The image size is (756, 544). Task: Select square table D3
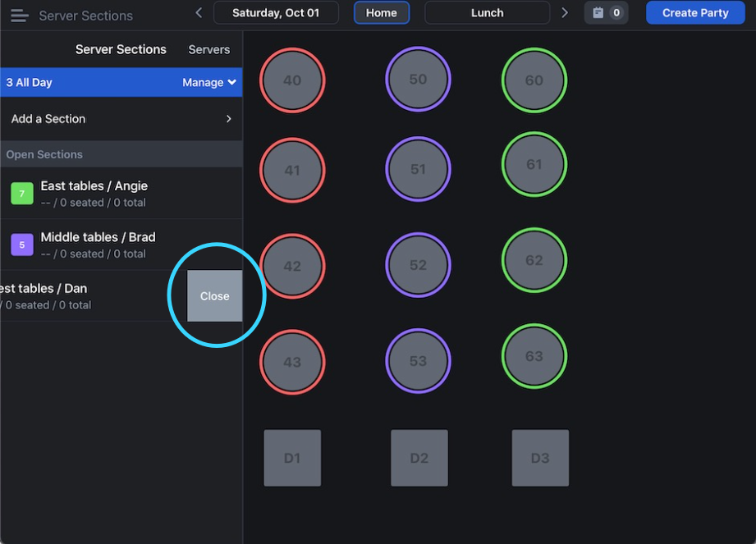[540, 458]
